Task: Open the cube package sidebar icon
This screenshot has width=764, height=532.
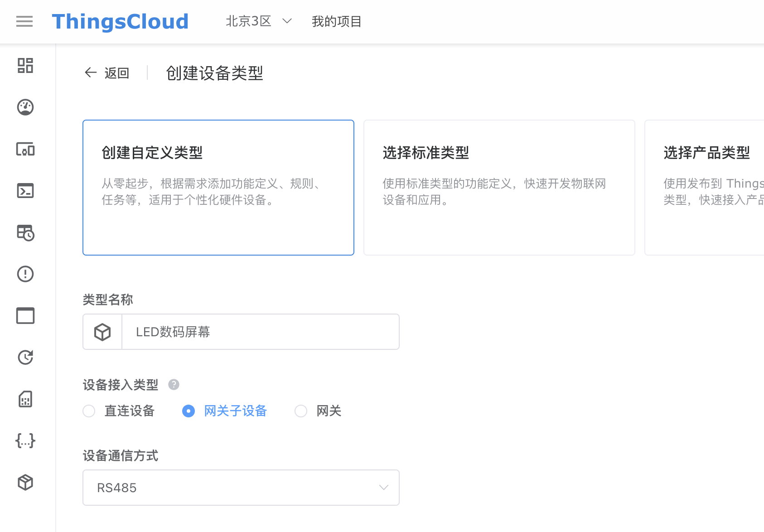Action: point(25,482)
